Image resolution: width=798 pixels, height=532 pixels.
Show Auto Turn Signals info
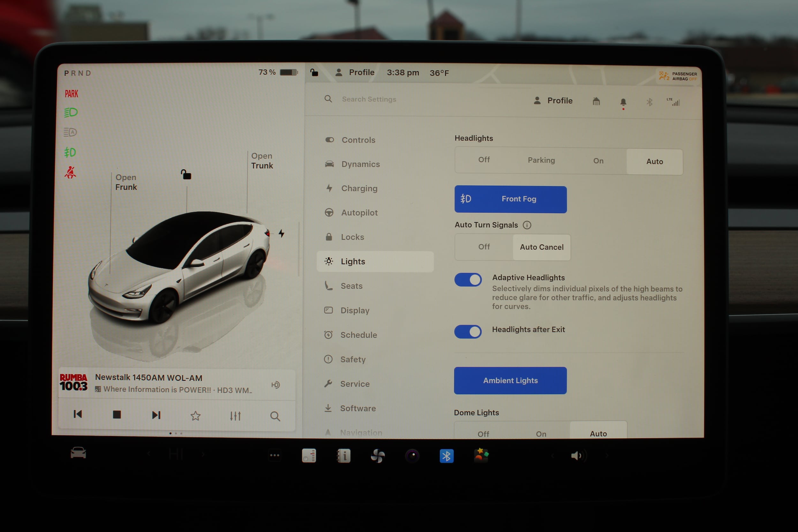tap(527, 225)
